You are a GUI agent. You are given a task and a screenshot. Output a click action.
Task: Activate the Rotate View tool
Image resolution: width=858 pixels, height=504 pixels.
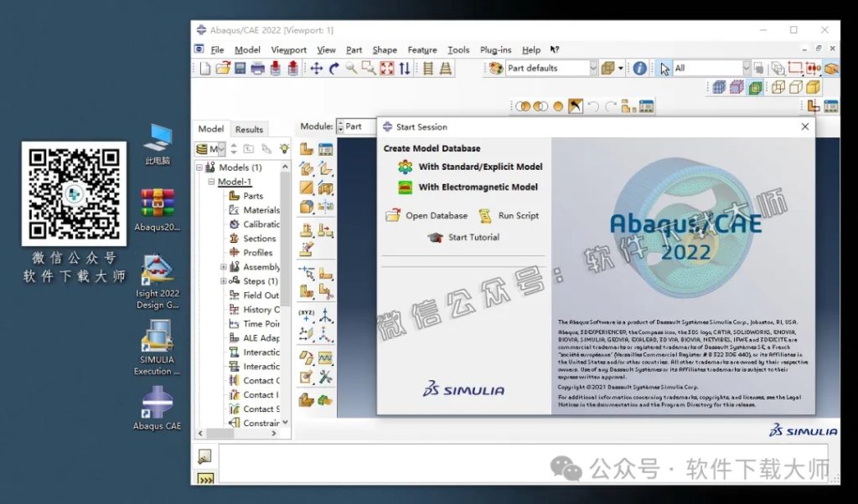(x=334, y=69)
